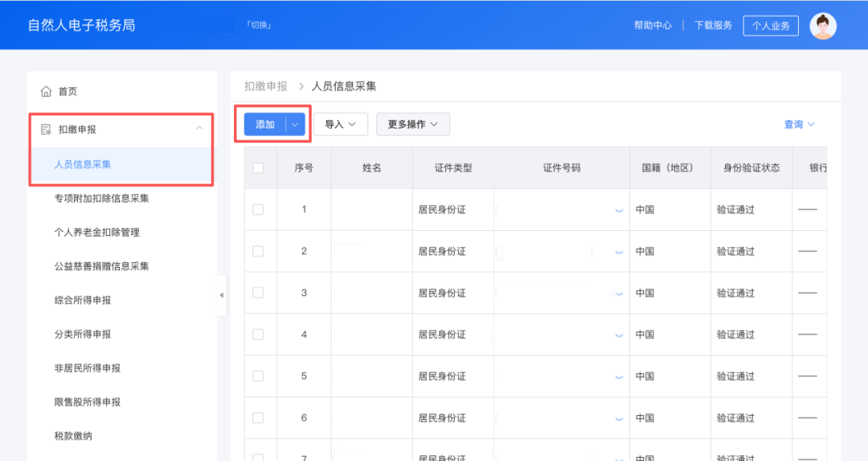Click the 扣缴申报 document icon in sidebar
Image resolution: width=868 pixels, height=461 pixels.
coord(46,130)
